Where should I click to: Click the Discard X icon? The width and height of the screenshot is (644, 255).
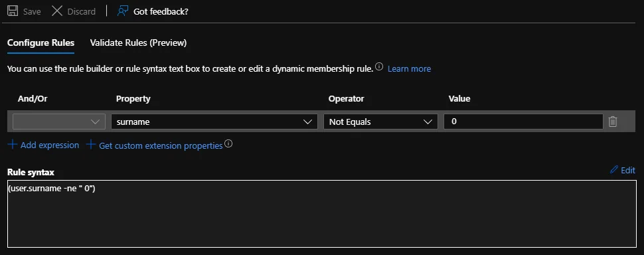pos(57,11)
